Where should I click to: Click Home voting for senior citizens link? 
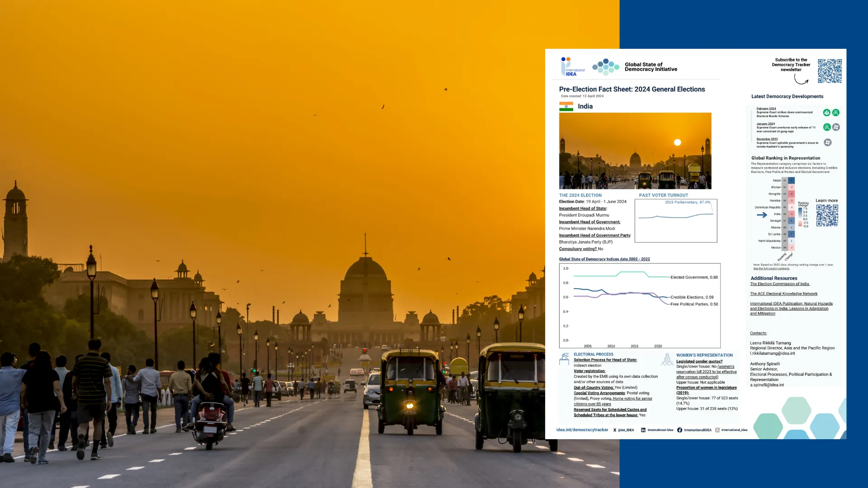613,401
